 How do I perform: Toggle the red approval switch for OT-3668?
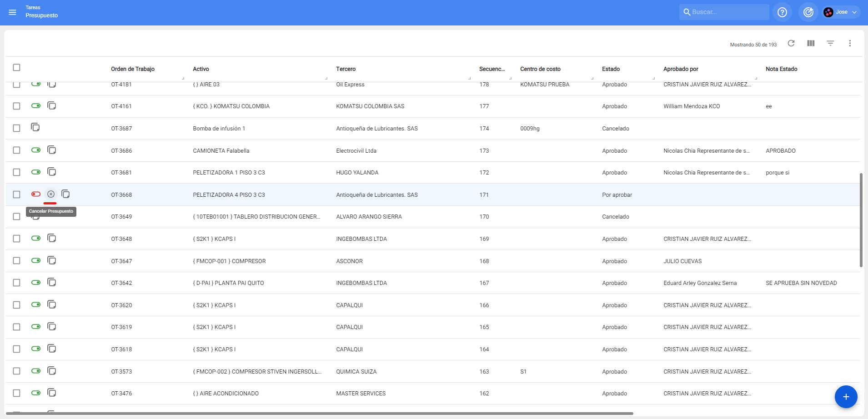pos(36,194)
